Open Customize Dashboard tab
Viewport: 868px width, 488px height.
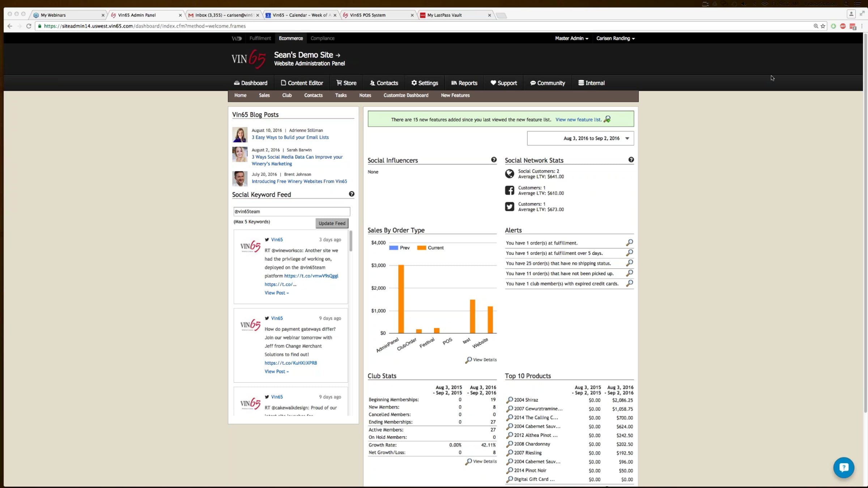406,95
